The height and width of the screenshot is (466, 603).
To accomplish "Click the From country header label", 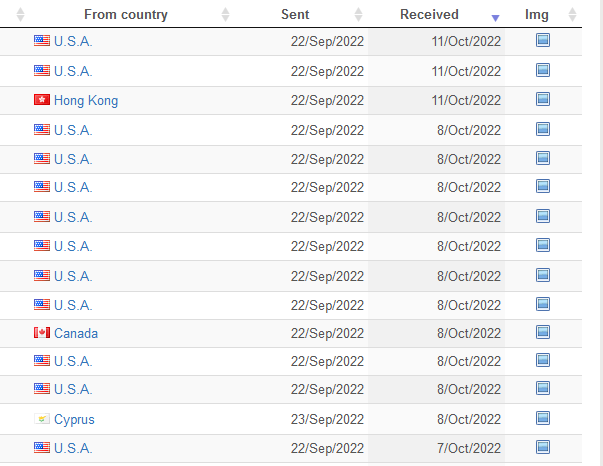I will tap(126, 15).
